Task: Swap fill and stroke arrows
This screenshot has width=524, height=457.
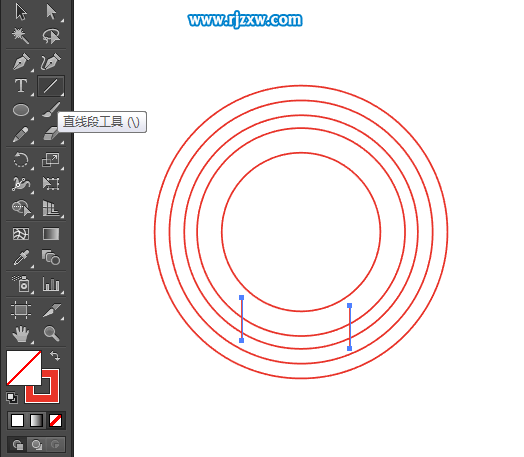Action: 55,355
